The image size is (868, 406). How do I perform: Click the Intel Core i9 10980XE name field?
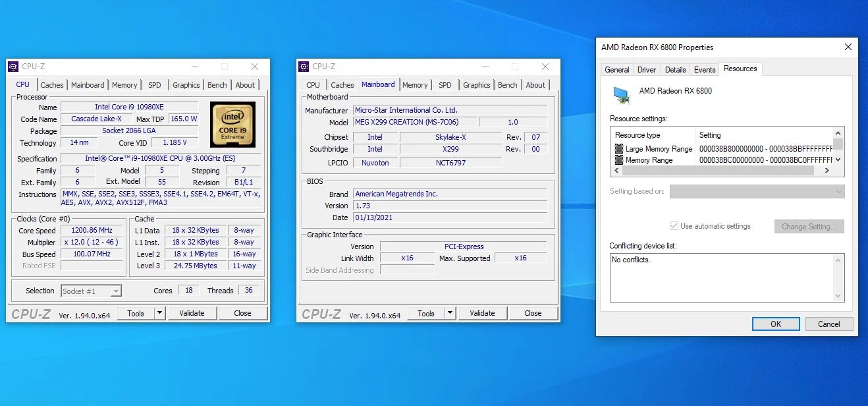click(x=129, y=107)
